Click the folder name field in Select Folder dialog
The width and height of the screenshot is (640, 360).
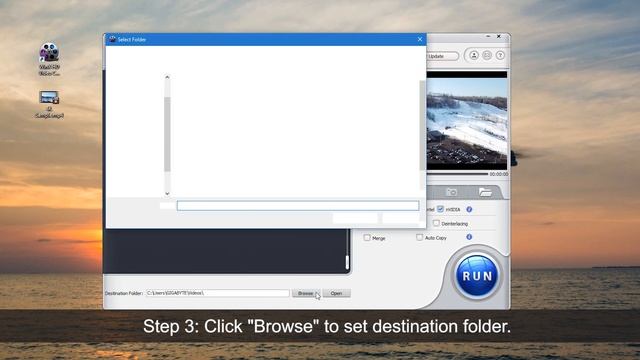click(298, 205)
